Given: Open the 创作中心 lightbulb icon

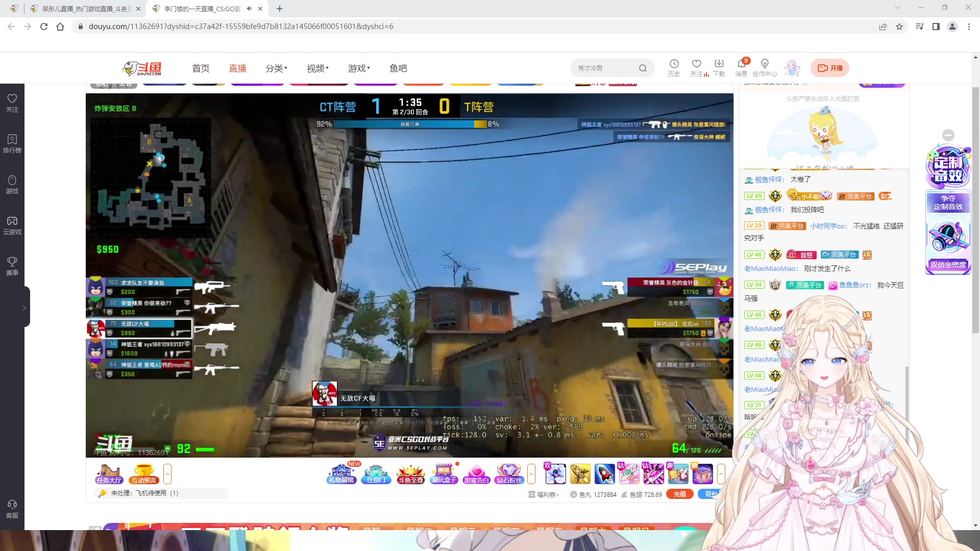Looking at the screenshot, I should point(765,67).
